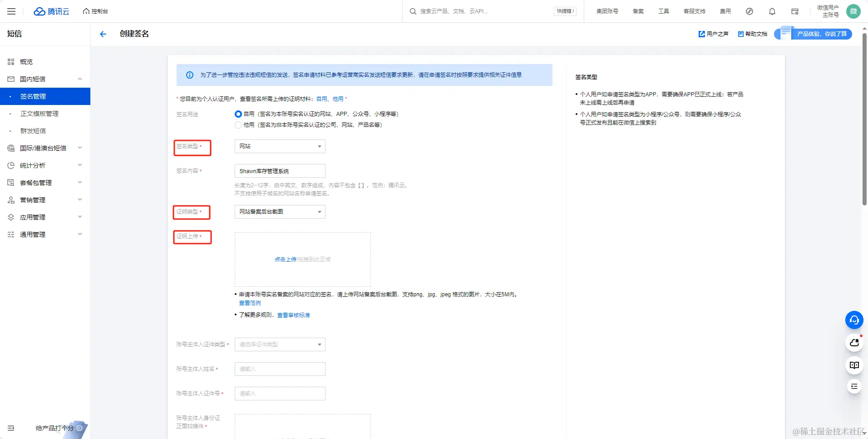Open the 查看审核标准 link
Viewport: 868px width, 439px height.
[x=294, y=315]
